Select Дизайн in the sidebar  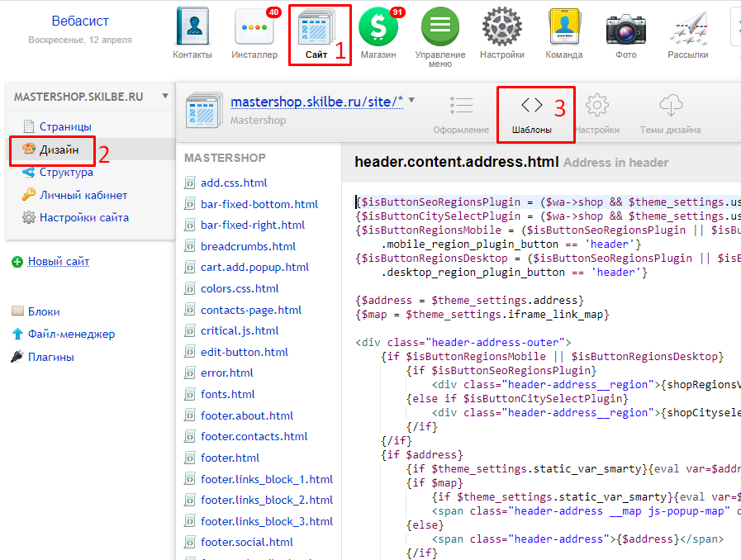coord(59,149)
